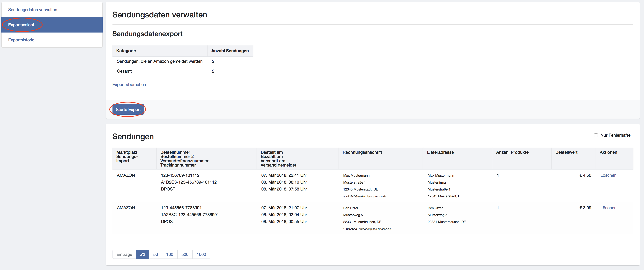The width and height of the screenshot is (644, 270).
Task: Show 20 entries per page
Action: coord(143,254)
